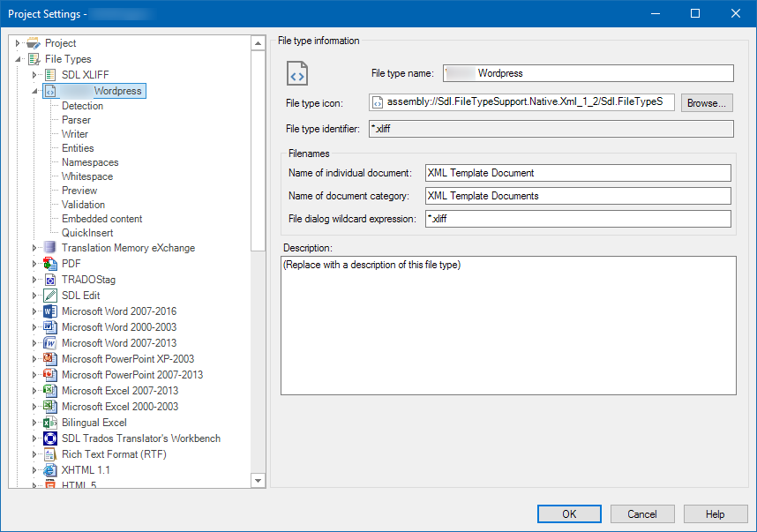Click the Wordpress file type tree icon

[x=50, y=91]
